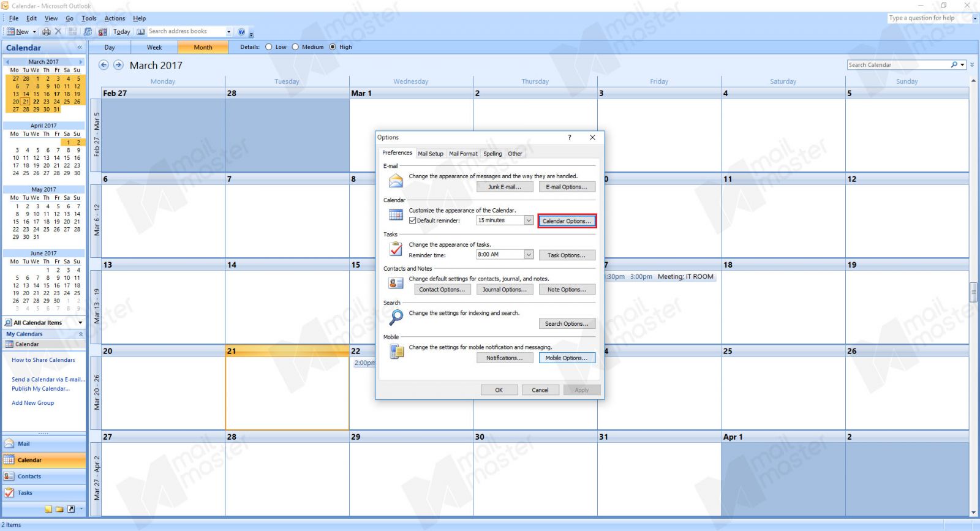
Task: Click the Tasks checkmark icon in Options
Action: tap(396, 249)
